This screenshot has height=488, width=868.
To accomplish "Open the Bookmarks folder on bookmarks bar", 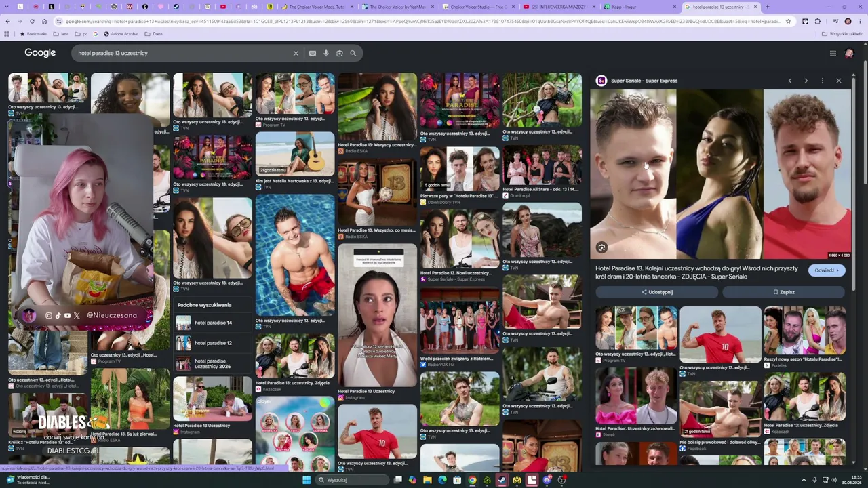I will pyautogui.click(x=34, y=34).
